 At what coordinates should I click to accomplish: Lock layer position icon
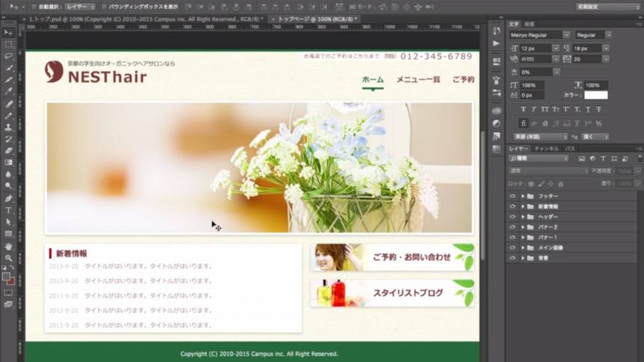point(550,184)
